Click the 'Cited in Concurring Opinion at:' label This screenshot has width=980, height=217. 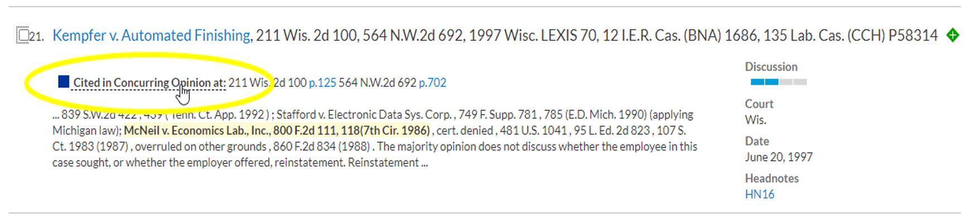tap(149, 83)
